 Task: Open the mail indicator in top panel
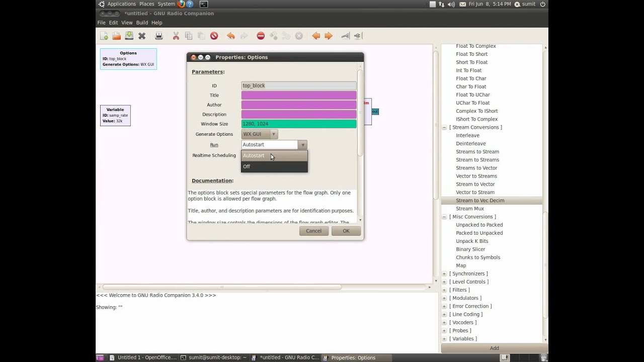pyautogui.click(x=462, y=4)
